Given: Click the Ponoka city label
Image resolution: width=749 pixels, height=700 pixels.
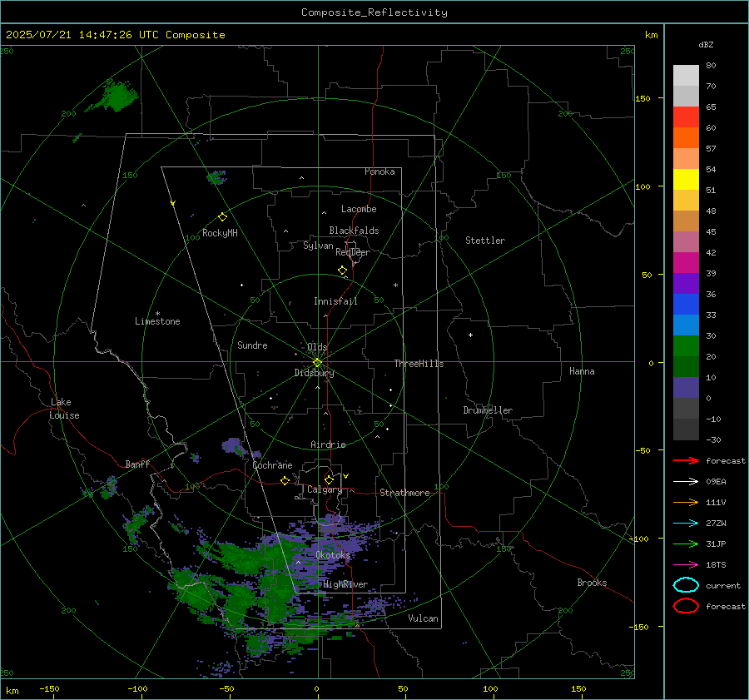Looking at the screenshot, I should point(379,171).
